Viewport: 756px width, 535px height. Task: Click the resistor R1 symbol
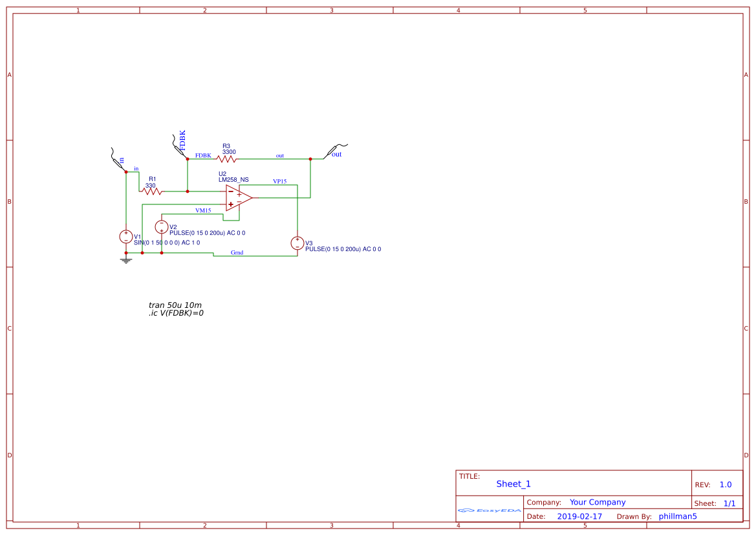(x=153, y=191)
